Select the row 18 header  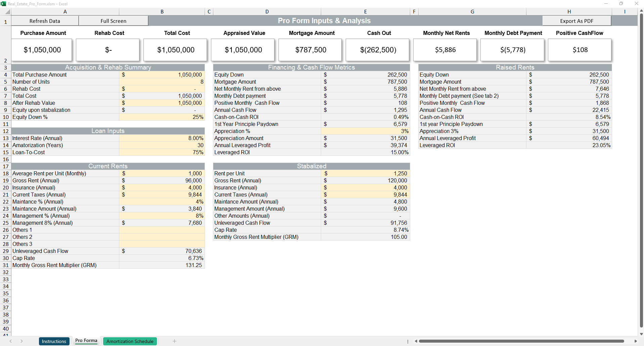6,173
